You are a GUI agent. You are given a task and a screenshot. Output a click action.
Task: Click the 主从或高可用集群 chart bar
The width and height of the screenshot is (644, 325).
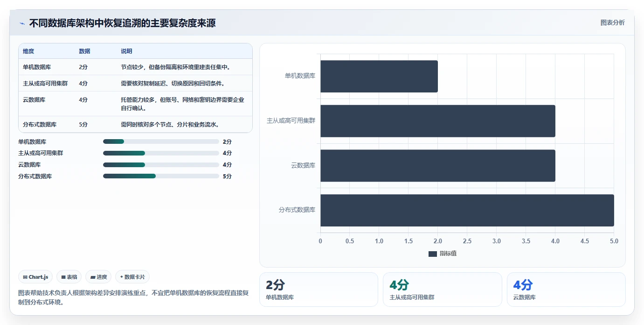pos(437,121)
